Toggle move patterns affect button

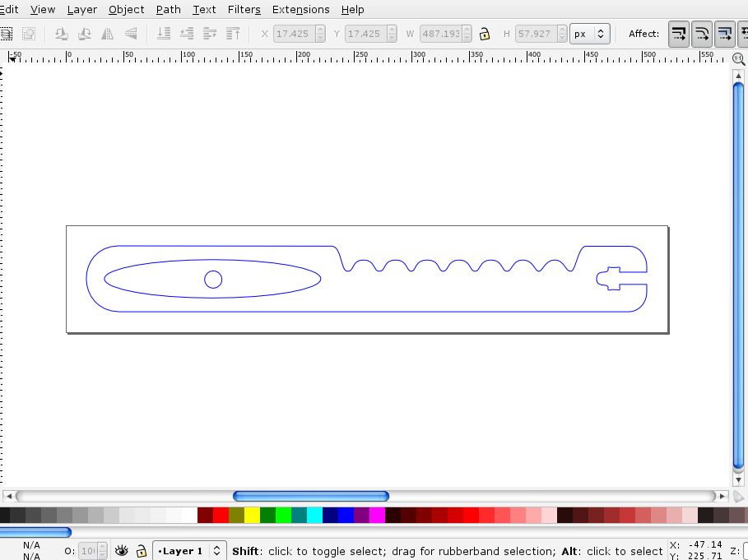tap(743, 34)
